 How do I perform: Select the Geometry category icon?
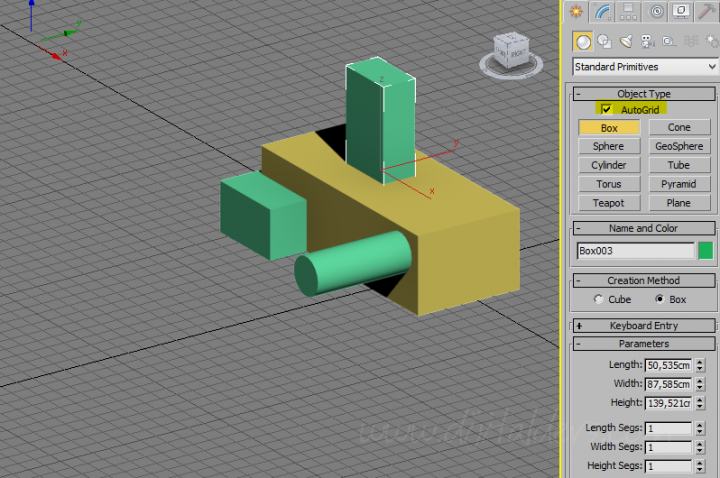(x=583, y=41)
